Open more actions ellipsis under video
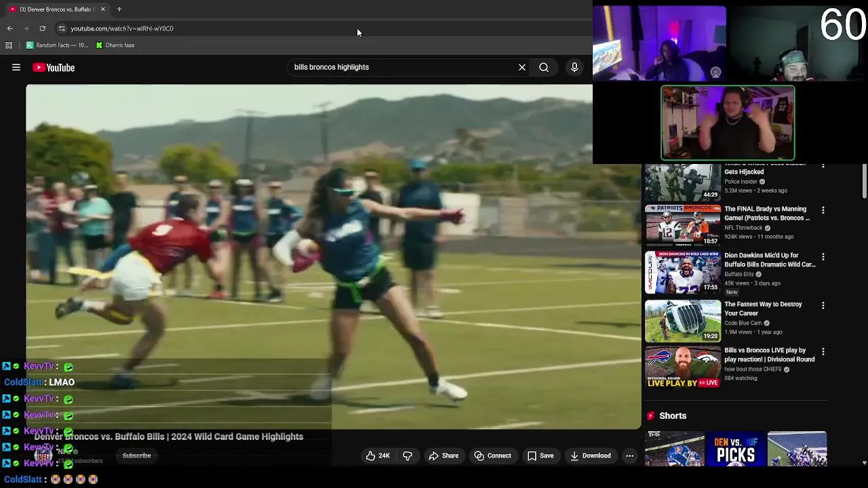Image resolution: width=868 pixels, height=488 pixels. coord(629,455)
